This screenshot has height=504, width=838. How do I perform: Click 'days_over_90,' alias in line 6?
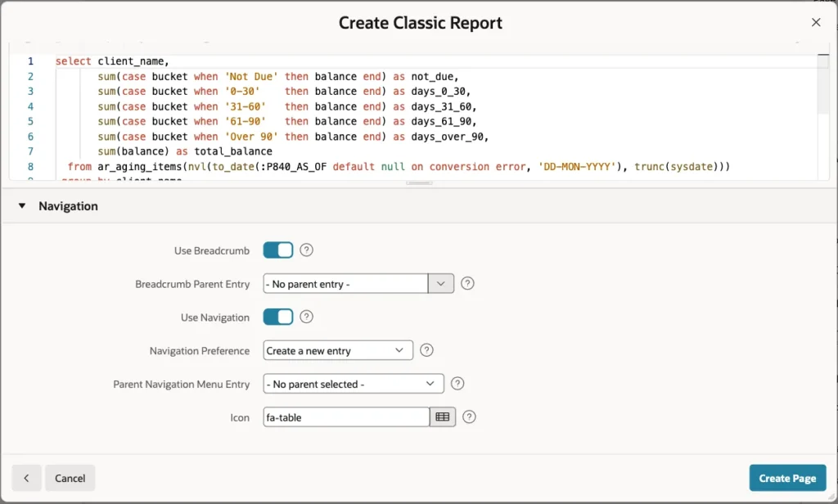pos(450,137)
